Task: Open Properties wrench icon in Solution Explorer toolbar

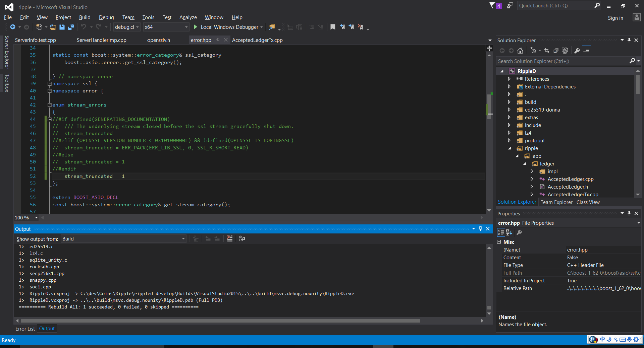Action: [x=577, y=51]
